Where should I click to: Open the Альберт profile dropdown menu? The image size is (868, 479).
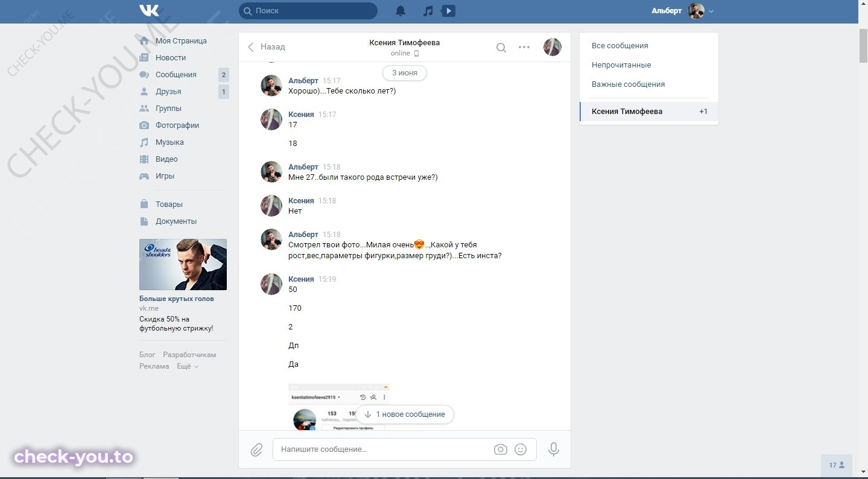coord(683,11)
